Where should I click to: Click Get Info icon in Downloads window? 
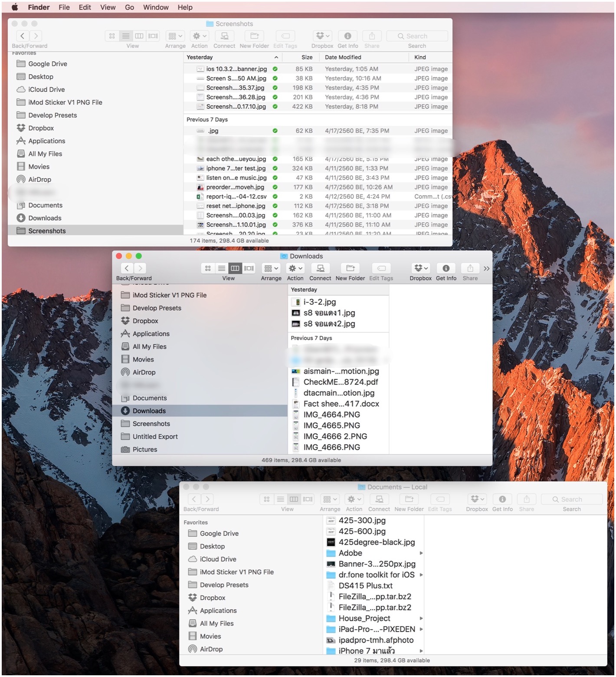tap(446, 268)
